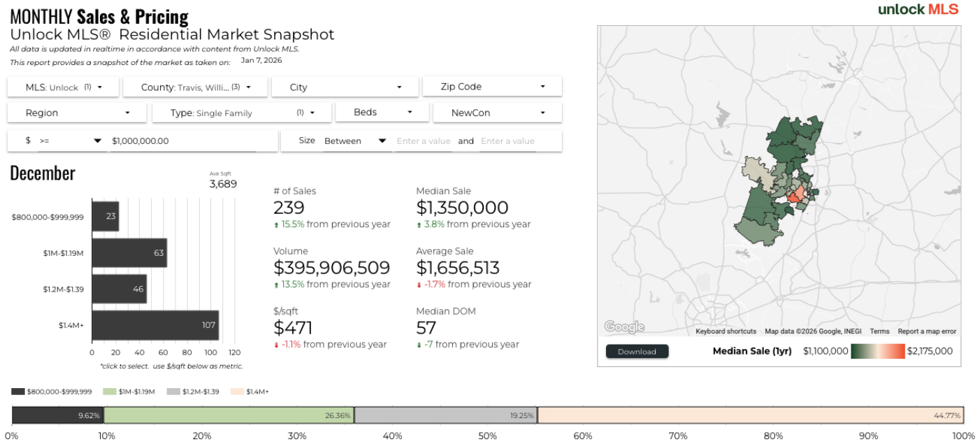Click the red down arrow beside -1.7%
Screen dimensions: 980x444
(x=419, y=285)
